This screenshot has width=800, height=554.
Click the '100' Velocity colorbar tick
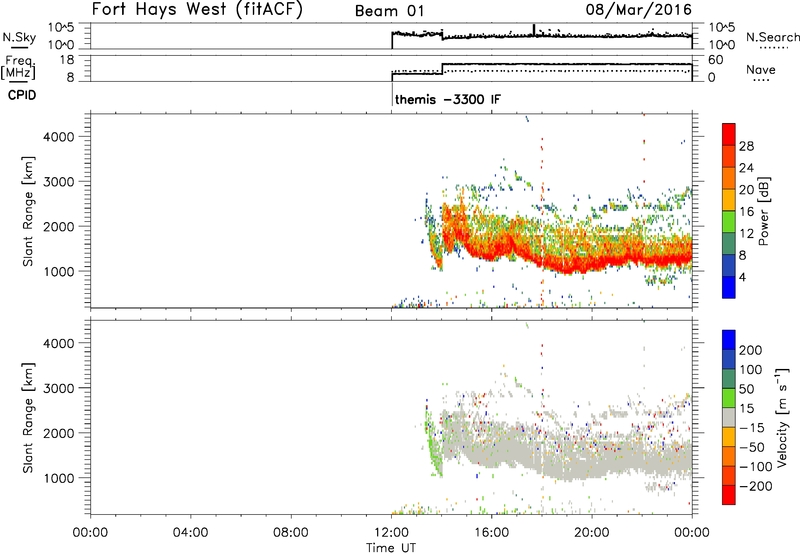pyautogui.click(x=751, y=369)
